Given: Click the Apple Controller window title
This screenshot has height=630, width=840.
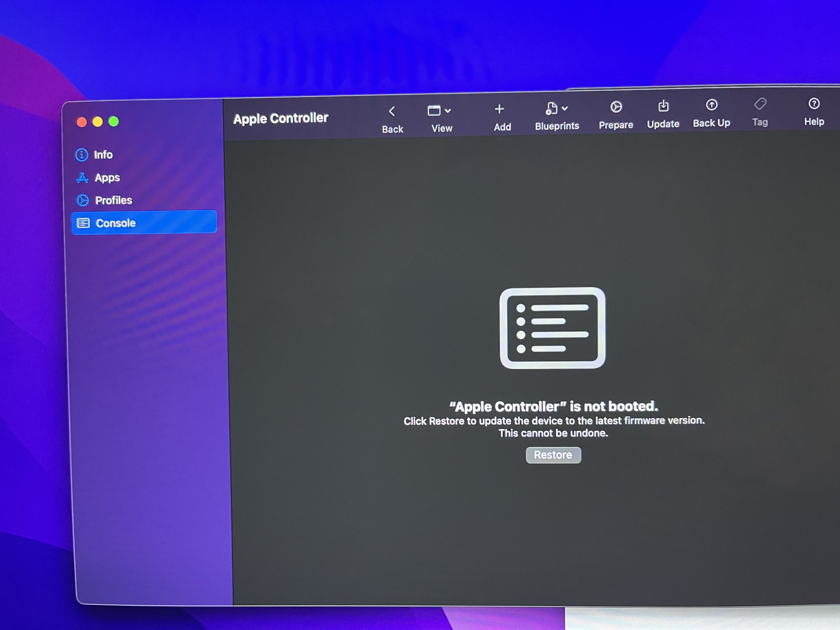Looking at the screenshot, I should 281,118.
